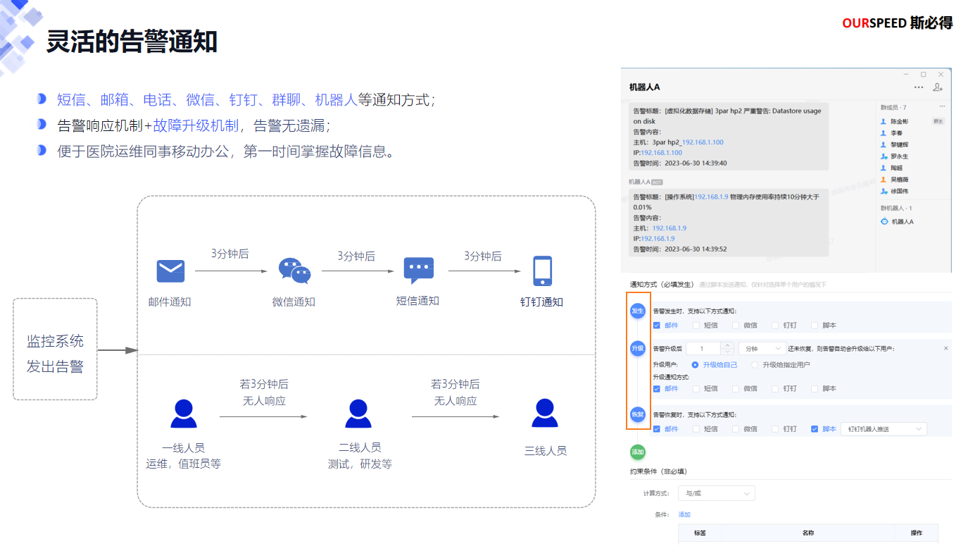
Task: Click the blue 升级 step marker
Action: pos(638,348)
